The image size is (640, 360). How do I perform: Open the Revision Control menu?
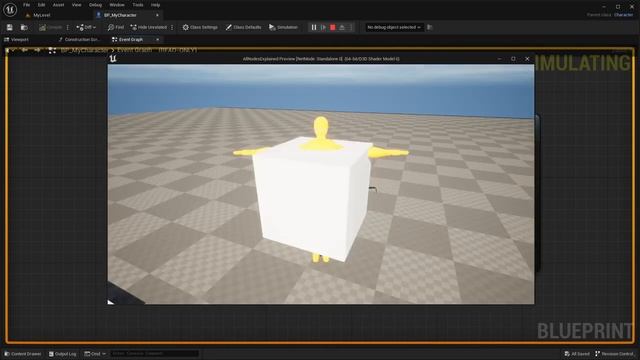pyautogui.click(x=614, y=354)
